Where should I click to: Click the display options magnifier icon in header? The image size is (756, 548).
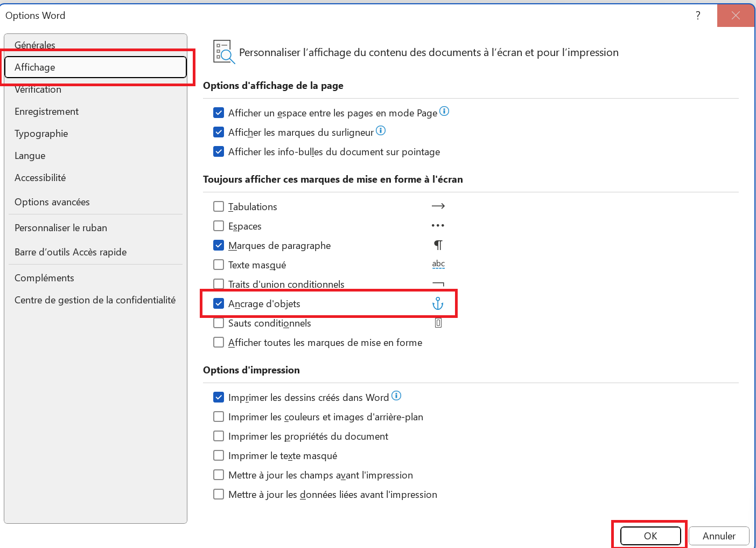[223, 52]
